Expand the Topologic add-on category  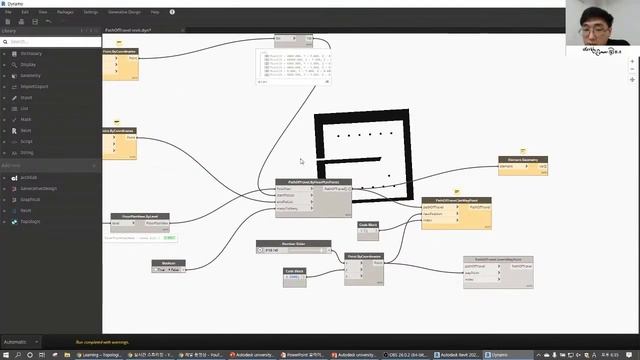4,222
